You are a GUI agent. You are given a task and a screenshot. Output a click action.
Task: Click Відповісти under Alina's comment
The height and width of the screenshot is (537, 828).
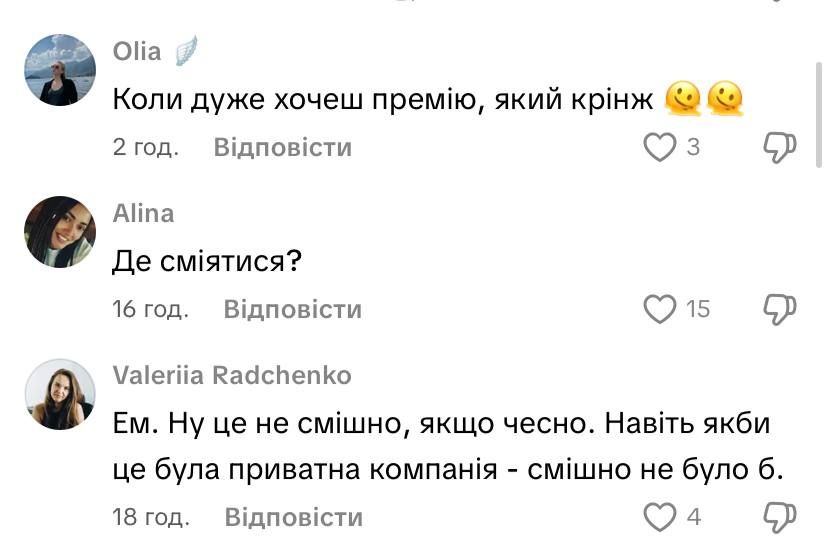pyautogui.click(x=292, y=310)
